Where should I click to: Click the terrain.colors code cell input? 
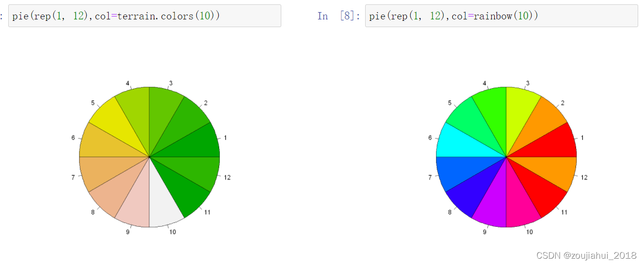pyautogui.click(x=145, y=16)
